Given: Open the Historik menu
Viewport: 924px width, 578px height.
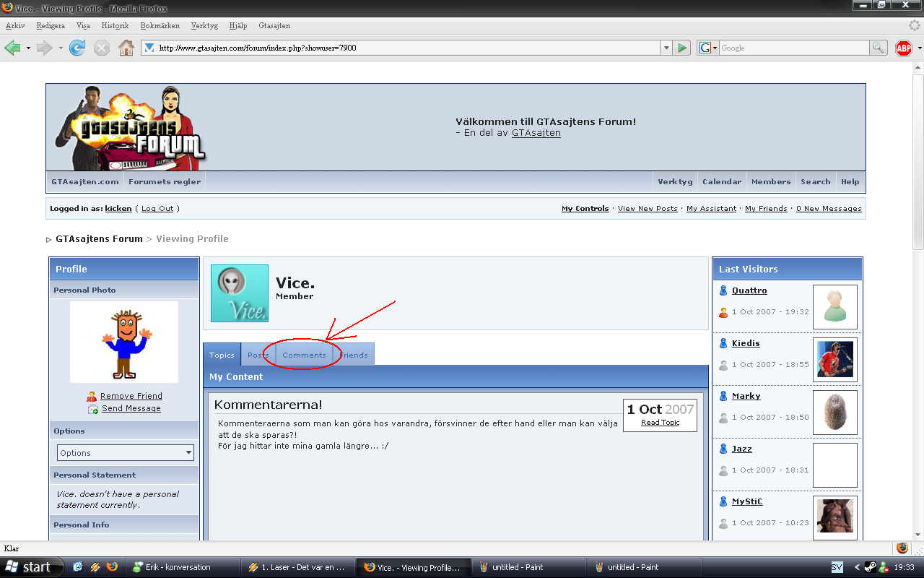Looking at the screenshot, I should (x=115, y=25).
